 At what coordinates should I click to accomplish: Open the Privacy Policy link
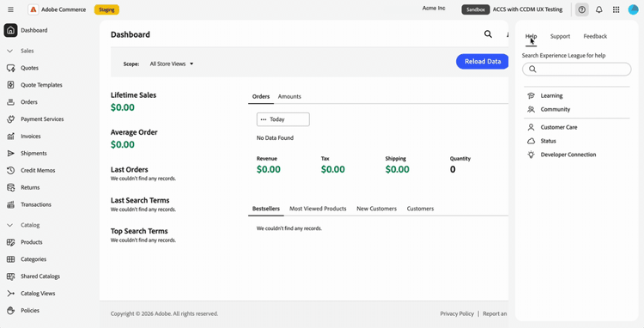click(x=457, y=313)
